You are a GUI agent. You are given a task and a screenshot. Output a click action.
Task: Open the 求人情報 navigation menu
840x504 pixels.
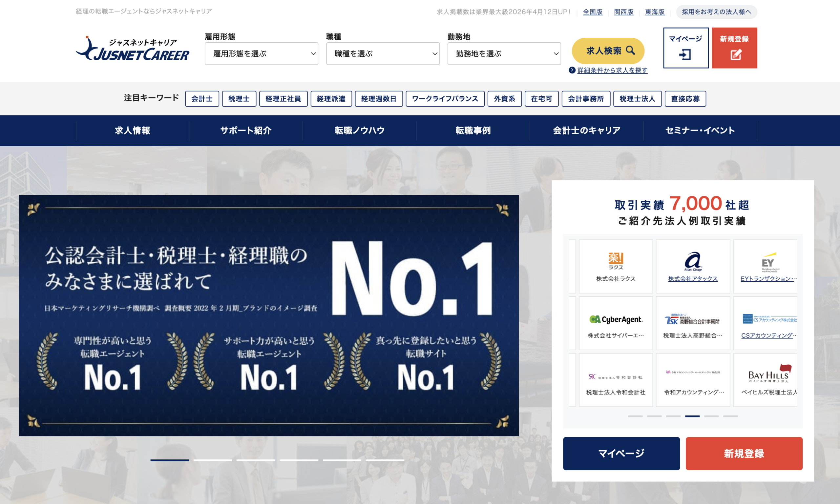(x=132, y=131)
